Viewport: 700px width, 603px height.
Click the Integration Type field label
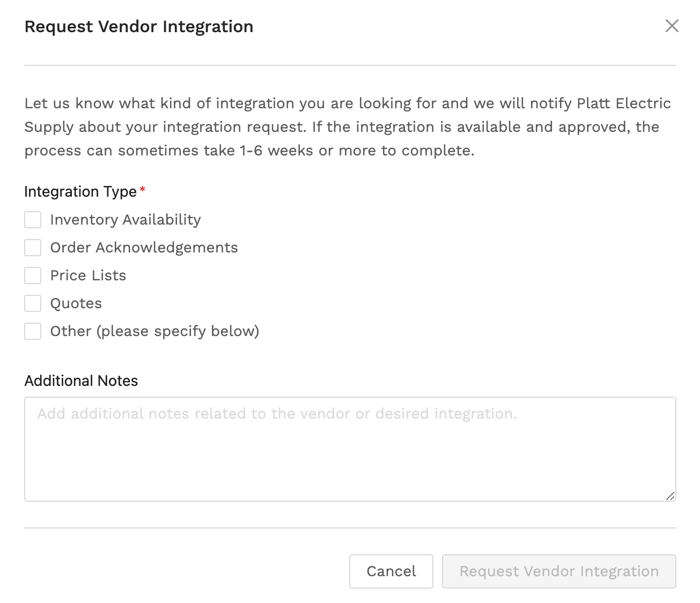80,192
